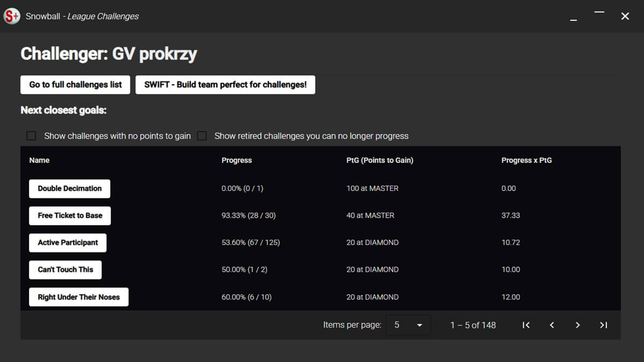
Task: Minimize the Snowball window
Action: tap(574, 20)
